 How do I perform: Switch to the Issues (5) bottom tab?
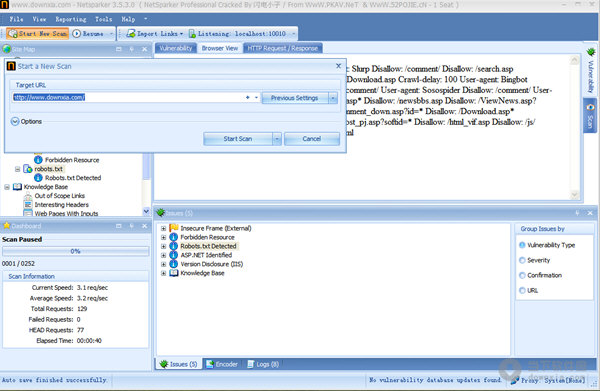coord(179,364)
